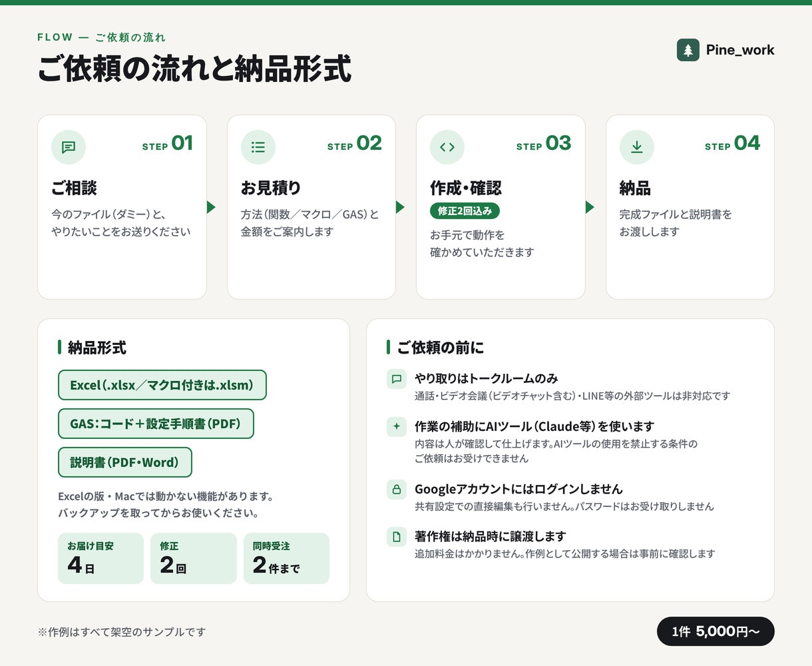
Task: Click the 納品形式 section heading
Action: 97,348
